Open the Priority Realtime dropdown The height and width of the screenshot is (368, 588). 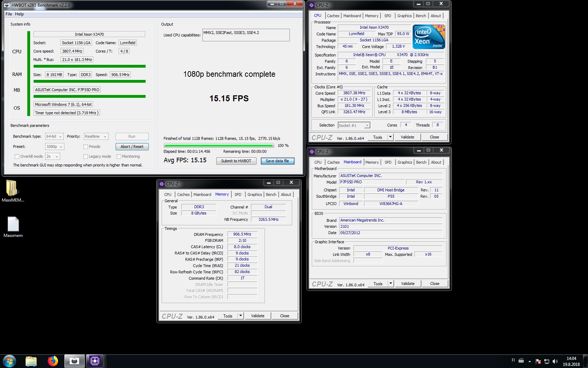96,136
